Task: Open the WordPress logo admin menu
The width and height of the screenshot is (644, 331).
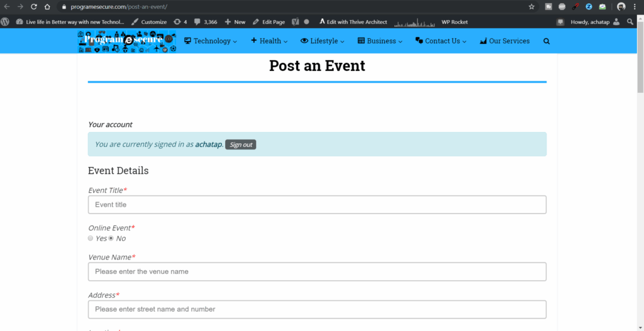Action: click(5, 22)
